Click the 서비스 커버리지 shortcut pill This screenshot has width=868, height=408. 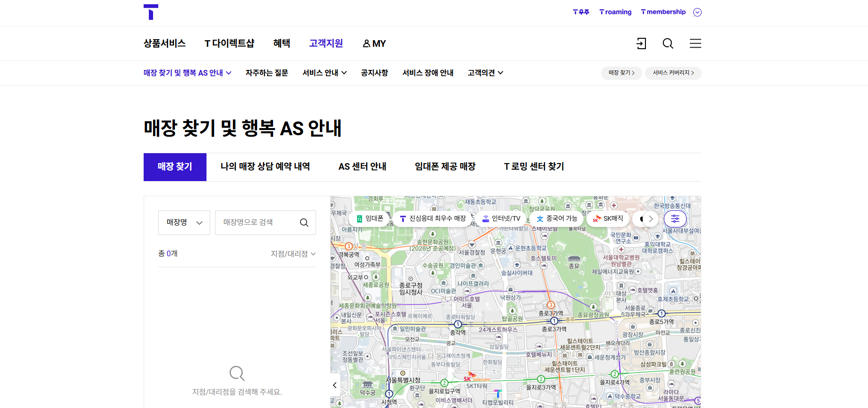(x=673, y=73)
